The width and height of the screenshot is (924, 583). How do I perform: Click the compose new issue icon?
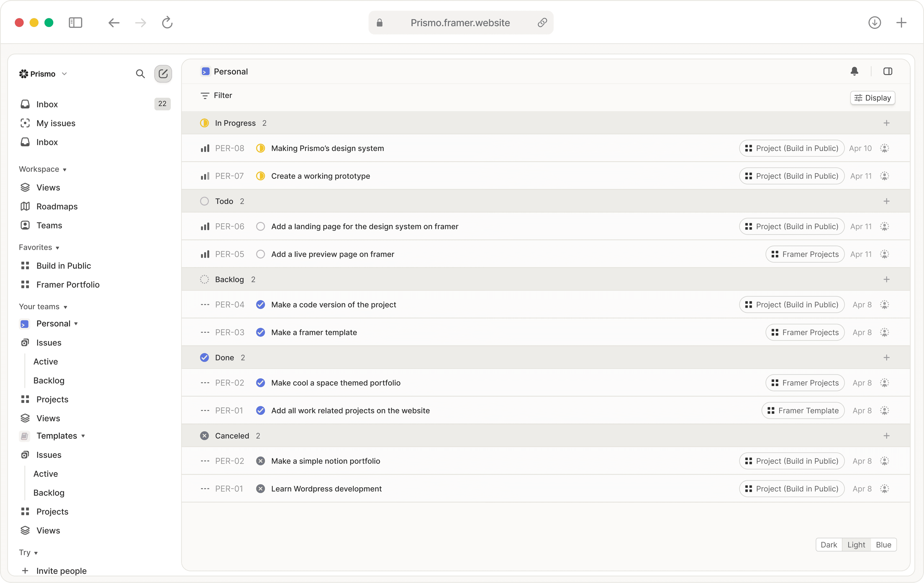(x=163, y=74)
